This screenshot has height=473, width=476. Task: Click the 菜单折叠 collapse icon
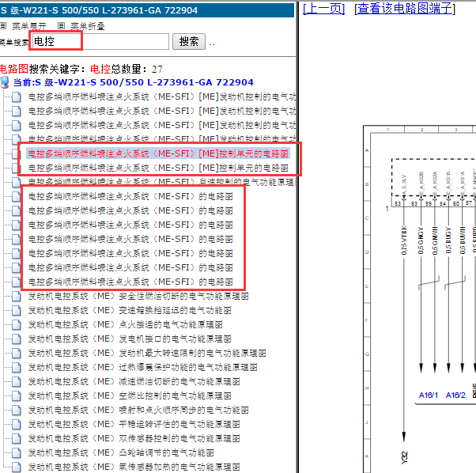[x=62, y=26]
